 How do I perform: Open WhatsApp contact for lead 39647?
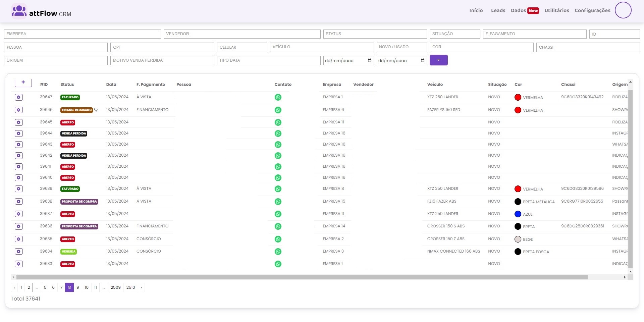pos(278,97)
